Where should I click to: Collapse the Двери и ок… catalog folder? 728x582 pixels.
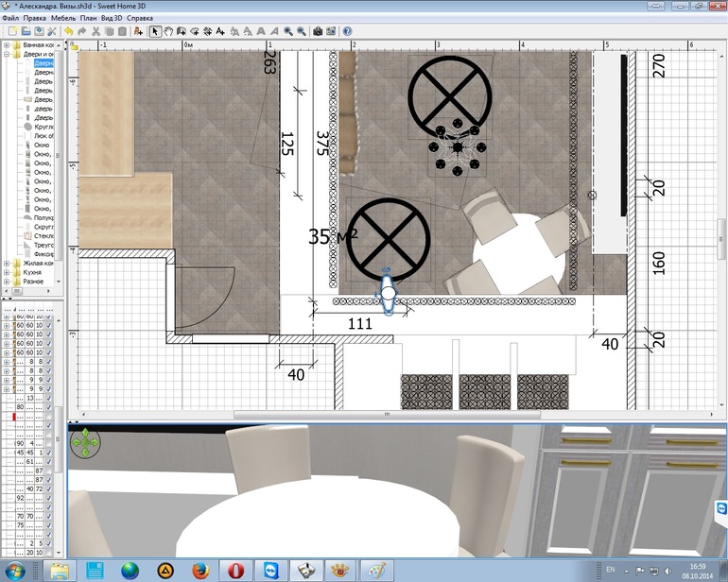coord(7,54)
